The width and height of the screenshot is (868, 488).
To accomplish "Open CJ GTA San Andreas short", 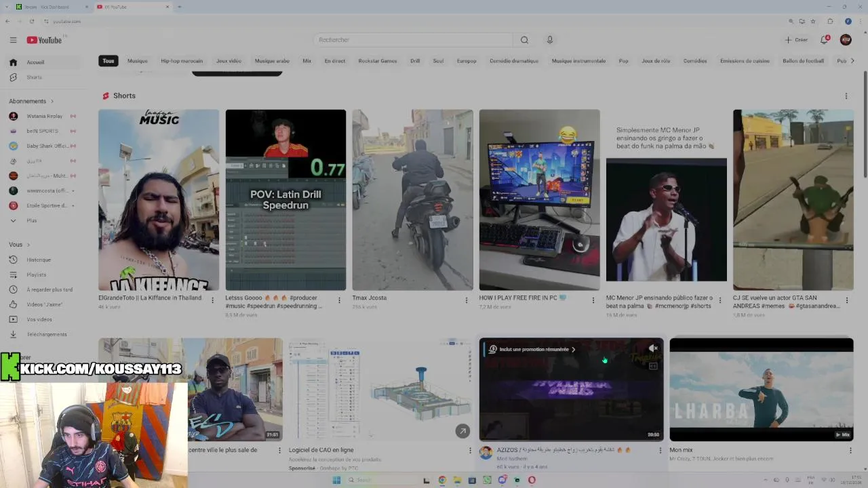I will click(793, 200).
